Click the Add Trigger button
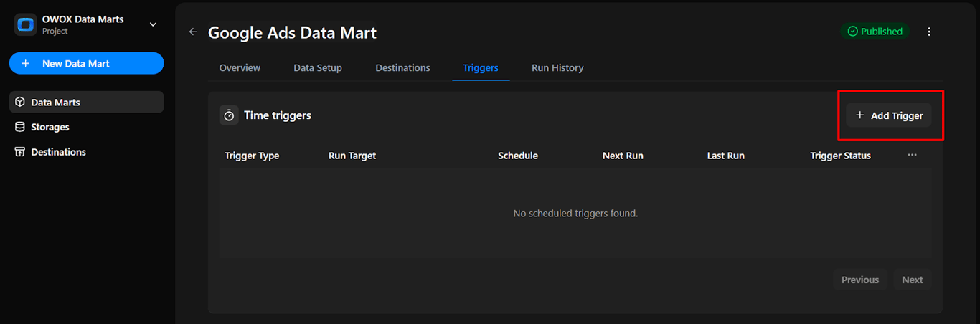Viewport: 980px width, 324px height. tap(889, 115)
